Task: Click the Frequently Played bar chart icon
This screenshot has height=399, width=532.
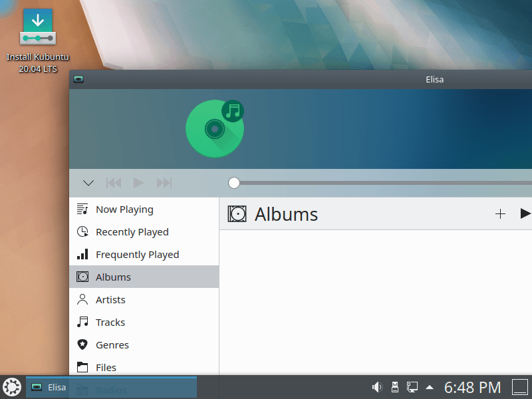Action: (82, 254)
